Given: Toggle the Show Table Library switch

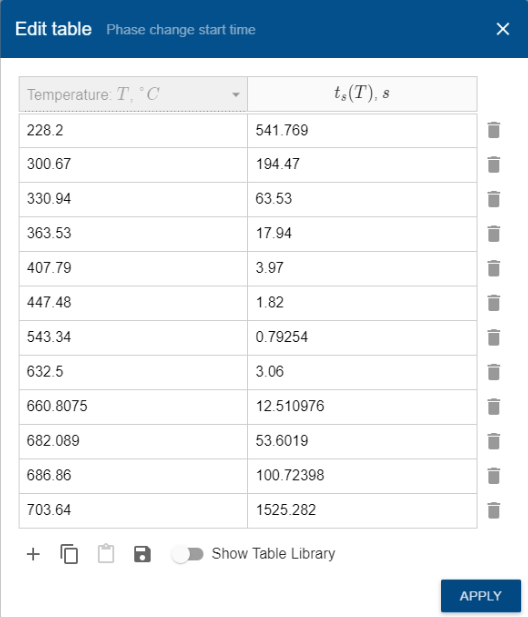Looking at the screenshot, I should click(188, 554).
